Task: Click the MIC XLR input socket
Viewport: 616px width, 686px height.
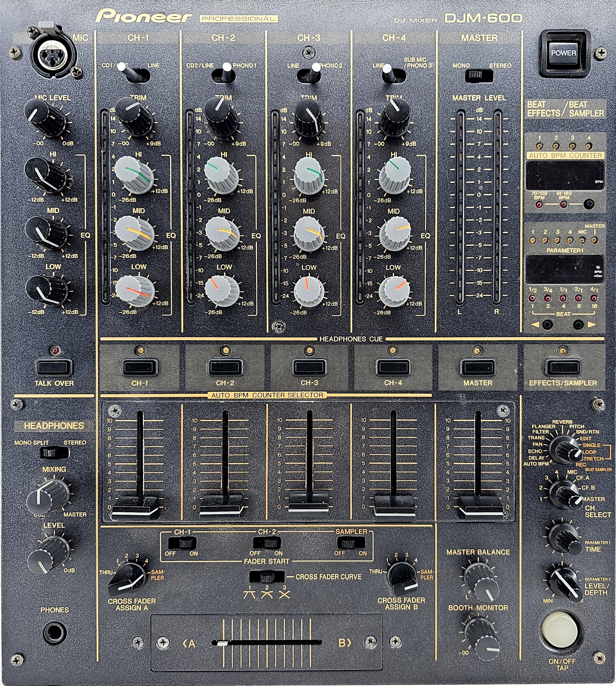Action: pyautogui.click(x=53, y=54)
